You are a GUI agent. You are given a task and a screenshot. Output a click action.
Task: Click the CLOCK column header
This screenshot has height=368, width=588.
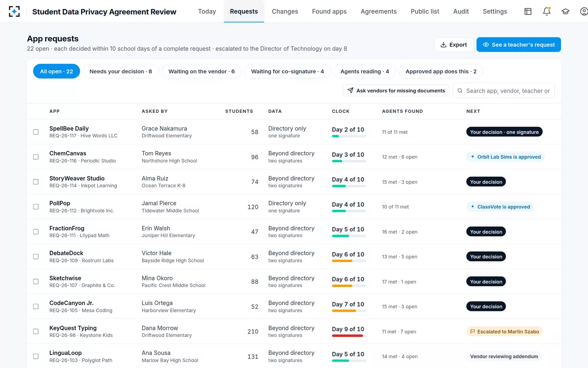pyautogui.click(x=341, y=111)
